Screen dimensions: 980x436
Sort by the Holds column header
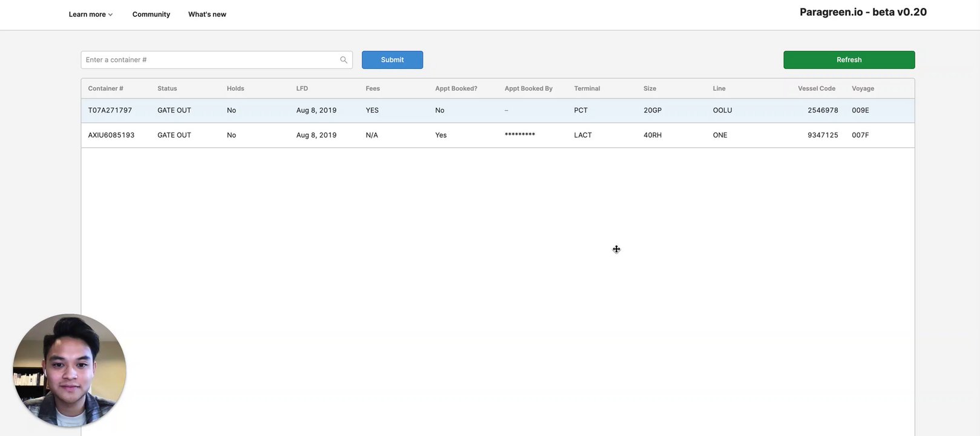coord(235,88)
